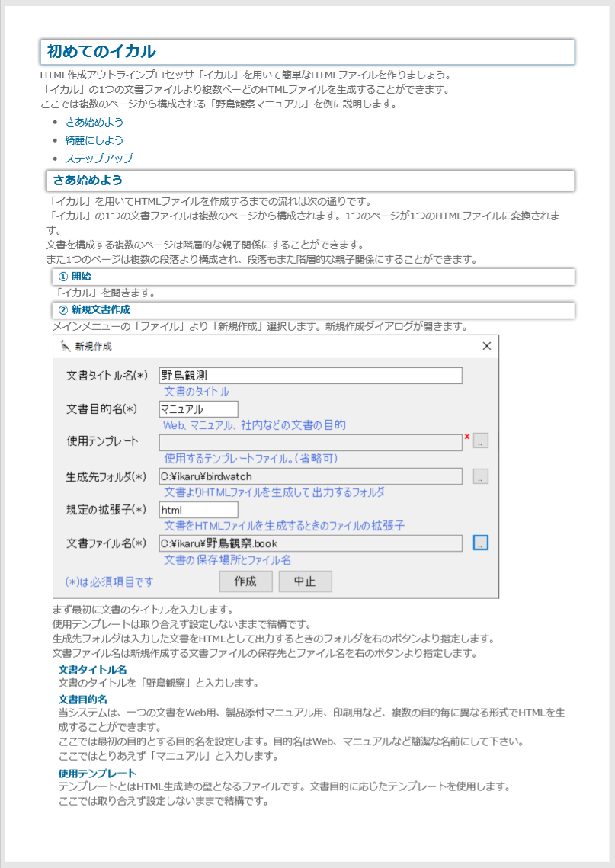Click the ② 新規文書作成 section heading
Screen dimensions: 615x868
(94, 310)
